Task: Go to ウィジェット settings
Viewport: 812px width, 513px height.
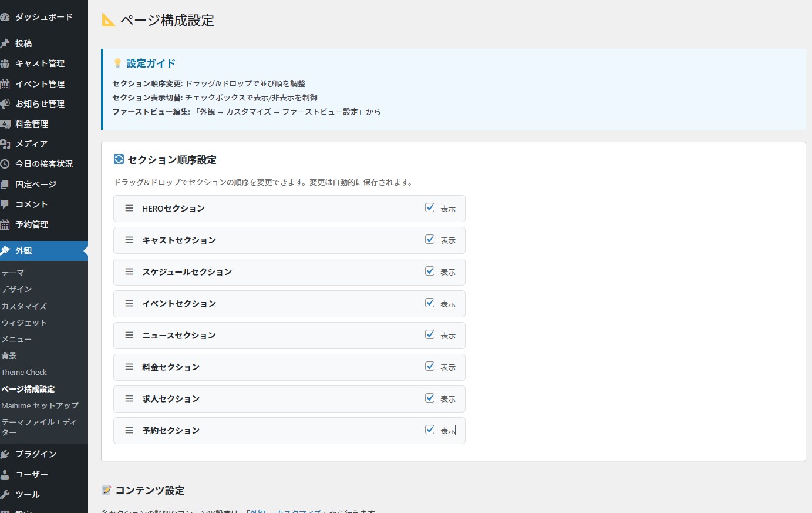Action: tap(24, 323)
